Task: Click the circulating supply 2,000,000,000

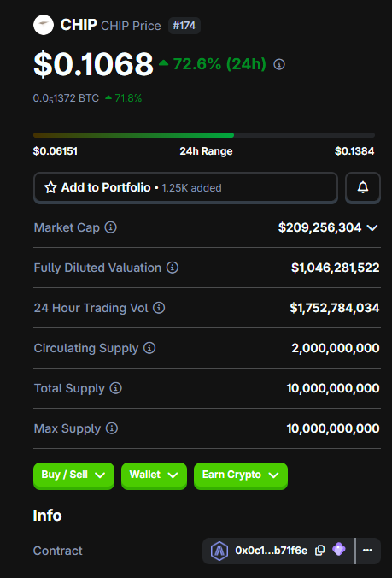Action: (x=336, y=348)
